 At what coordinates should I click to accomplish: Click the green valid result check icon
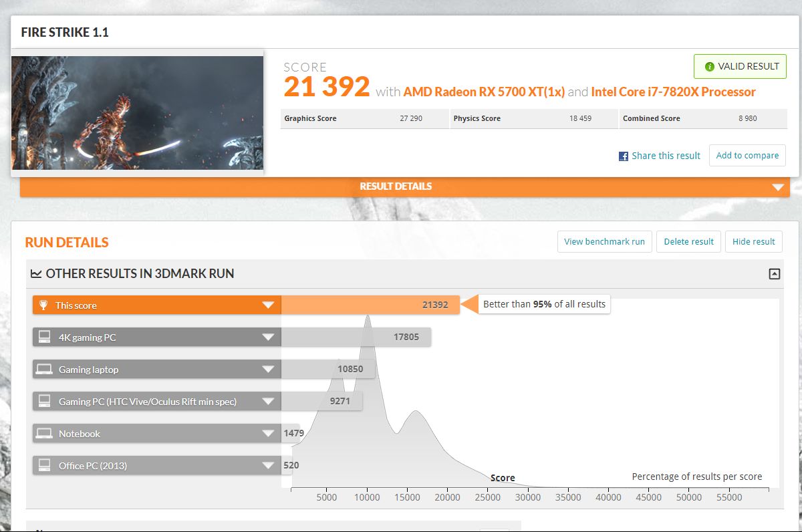pyautogui.click(x=710, y=67)
